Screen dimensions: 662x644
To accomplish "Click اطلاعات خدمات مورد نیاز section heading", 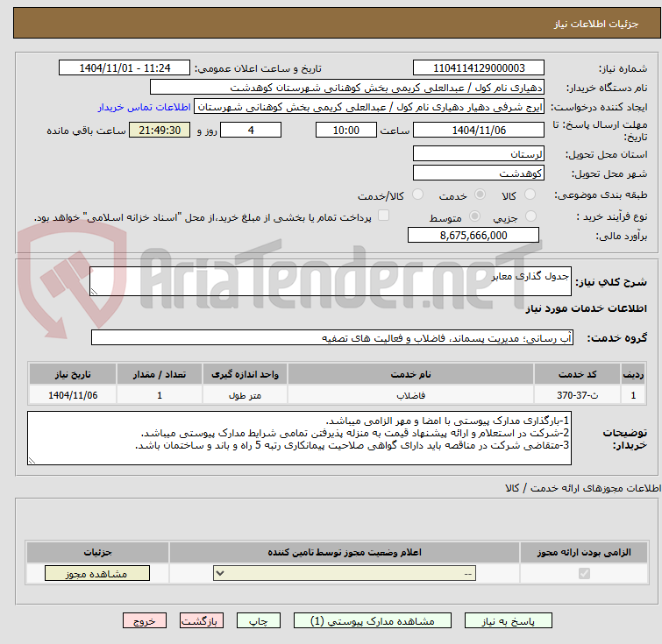I will 586,308.
